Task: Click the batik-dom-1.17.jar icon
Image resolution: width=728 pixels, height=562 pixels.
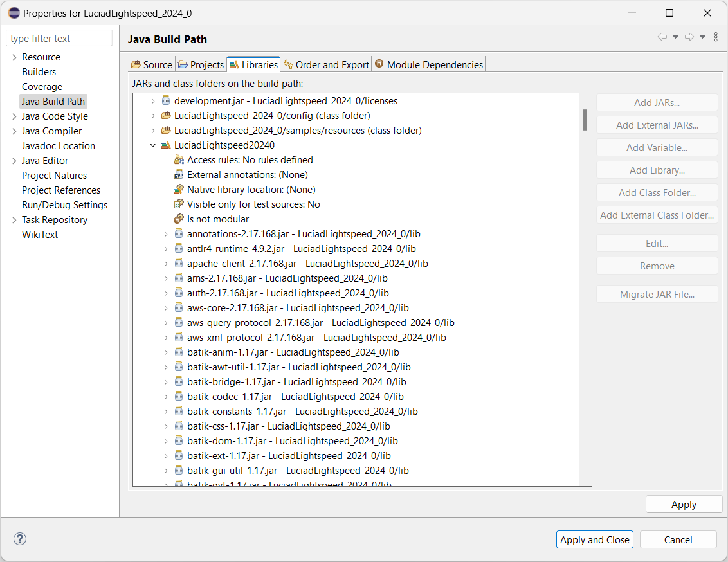Action: (179, 441)
